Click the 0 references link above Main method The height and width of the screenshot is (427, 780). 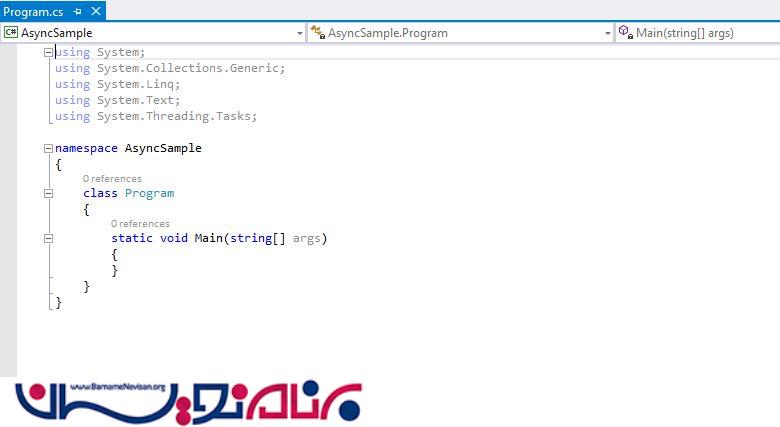(140, 223)
